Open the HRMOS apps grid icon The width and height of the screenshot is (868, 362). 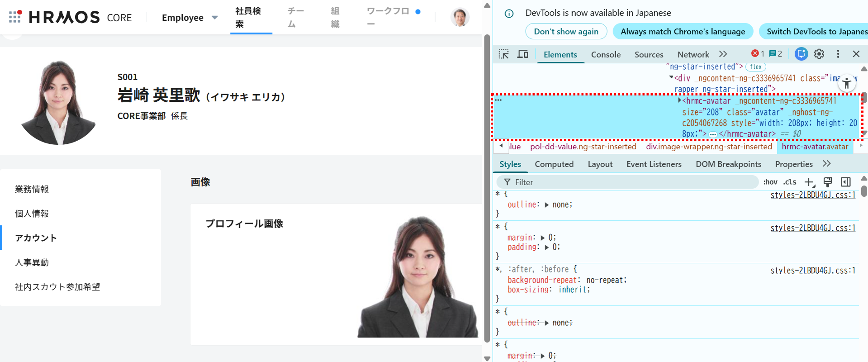click(x=15, y=17)
